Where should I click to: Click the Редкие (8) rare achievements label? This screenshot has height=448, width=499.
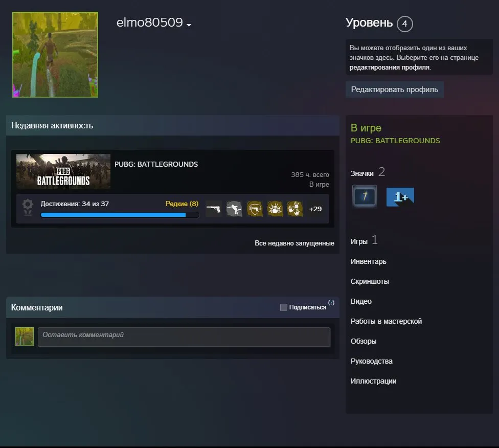(x=182, y=204)
